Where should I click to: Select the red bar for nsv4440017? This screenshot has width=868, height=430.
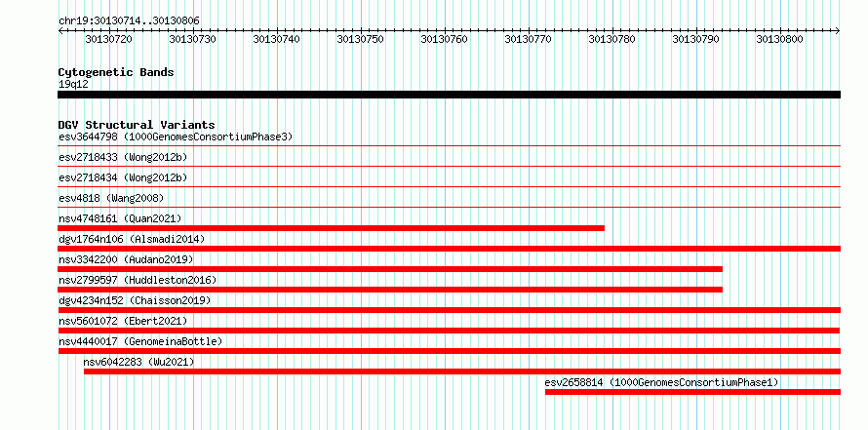449,351
